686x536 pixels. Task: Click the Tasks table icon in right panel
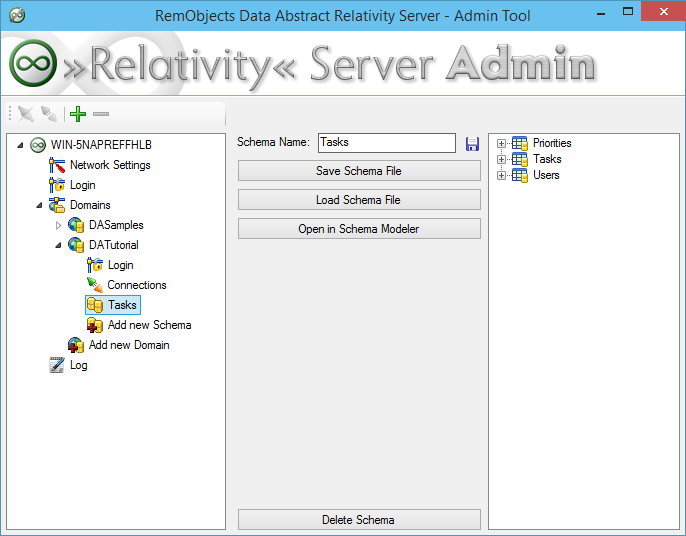click(520, 159)
